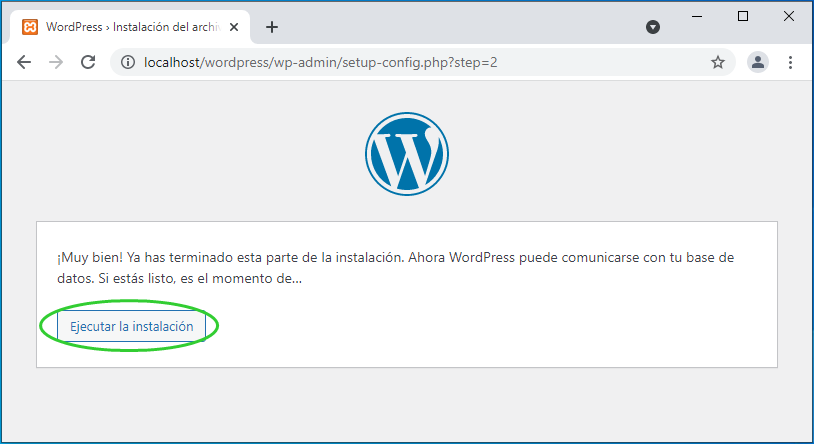
Task: Minimize the Chrome window
Action: pos(697,17)
